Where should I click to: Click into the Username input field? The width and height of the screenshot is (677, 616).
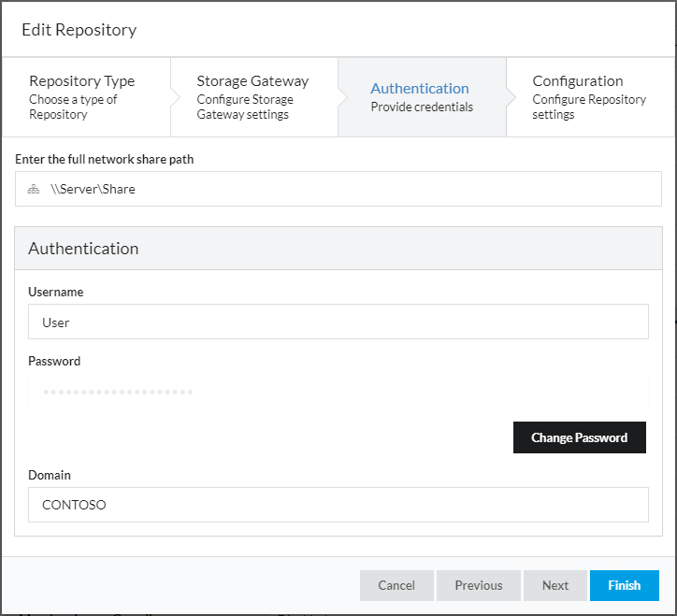tap(338, 322)
